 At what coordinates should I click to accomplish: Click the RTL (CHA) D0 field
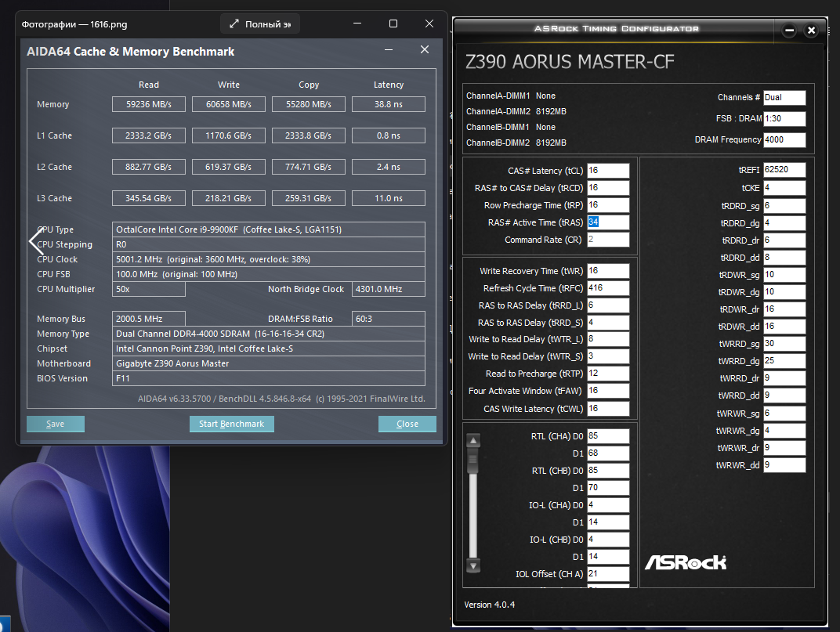coord(608,436)
